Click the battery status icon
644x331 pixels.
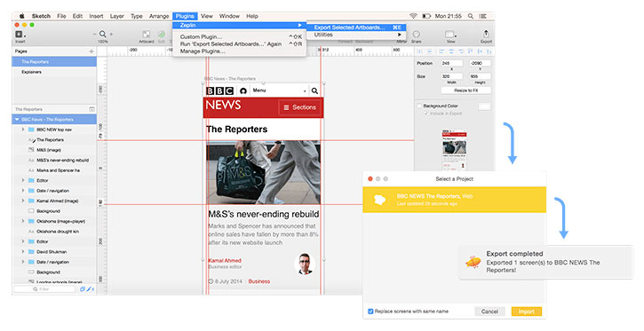pyautogui.click(x=426, y=16)
